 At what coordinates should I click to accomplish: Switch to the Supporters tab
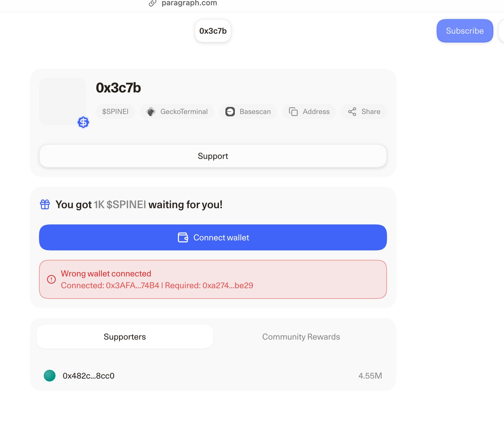[x=125, y=337]
